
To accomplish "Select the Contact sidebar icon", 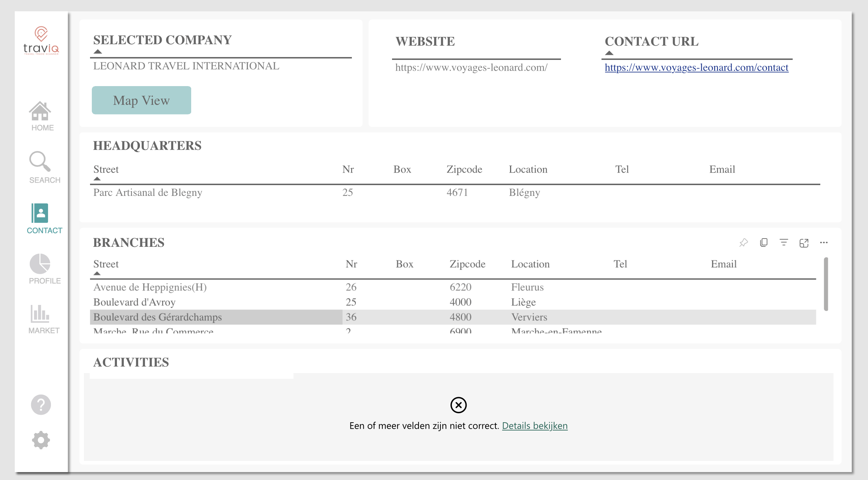I will coord(40,213).
